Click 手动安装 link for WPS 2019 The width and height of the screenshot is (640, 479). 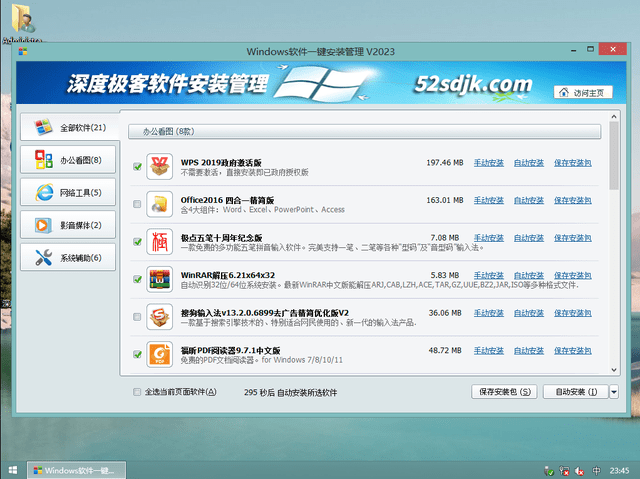pos(489,163)
